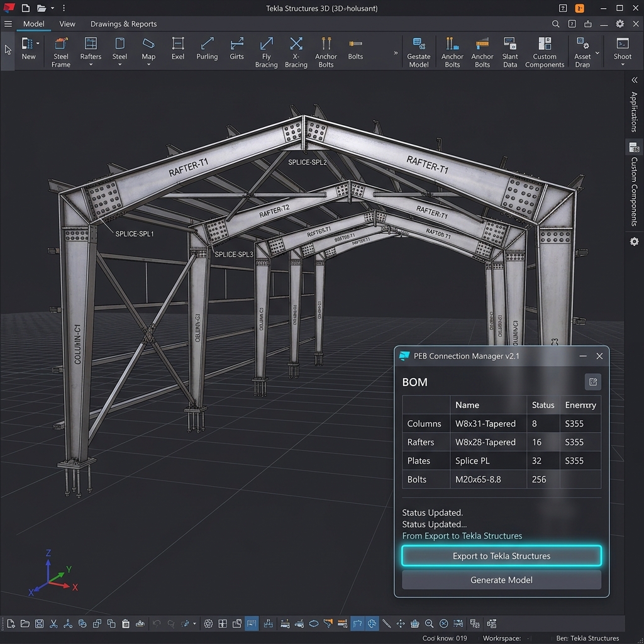This screenshot has width=644, height=644.
Task: Click the trash delete icon in bottom toolbar
Action: tap(126, 623)
